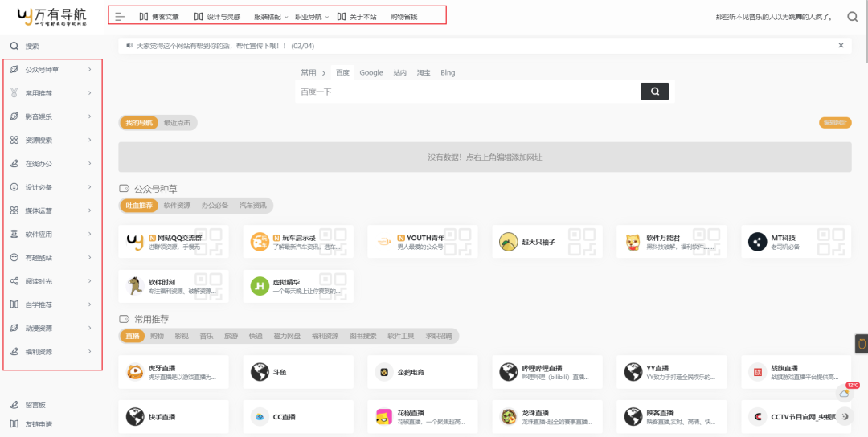868x437 pixels.
Task: Open the 常用 search category selector
Action: (x=313, y=72)
